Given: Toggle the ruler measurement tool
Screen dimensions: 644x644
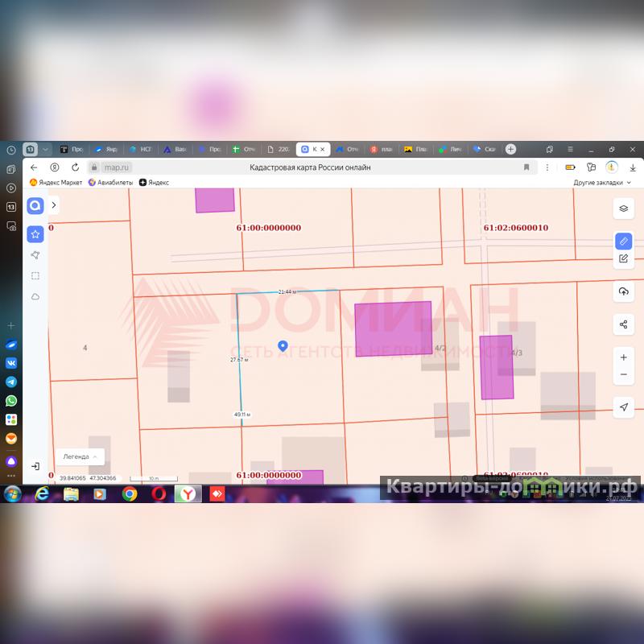Looking at the screenshot, I should pyautogui.click(x=623, y=242).
